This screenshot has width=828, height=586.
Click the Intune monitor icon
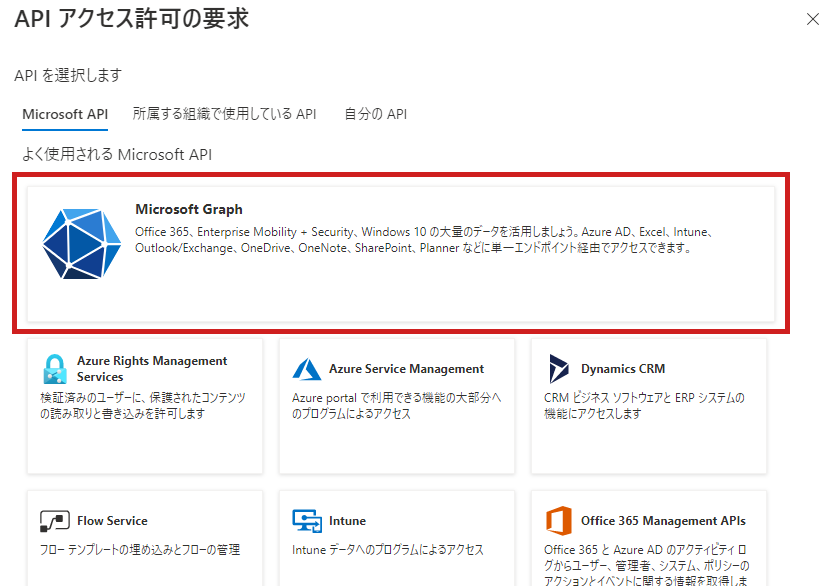point(307,521)
